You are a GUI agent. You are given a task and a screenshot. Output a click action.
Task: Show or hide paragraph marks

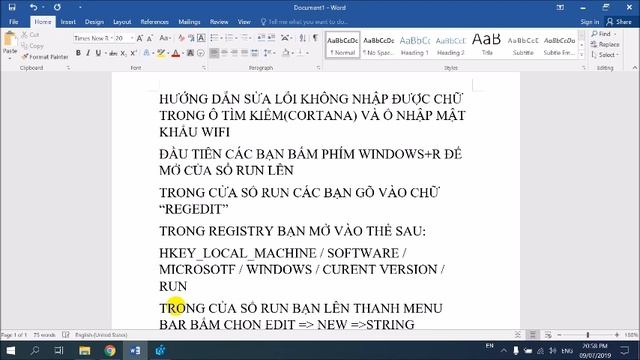[315, 38]
